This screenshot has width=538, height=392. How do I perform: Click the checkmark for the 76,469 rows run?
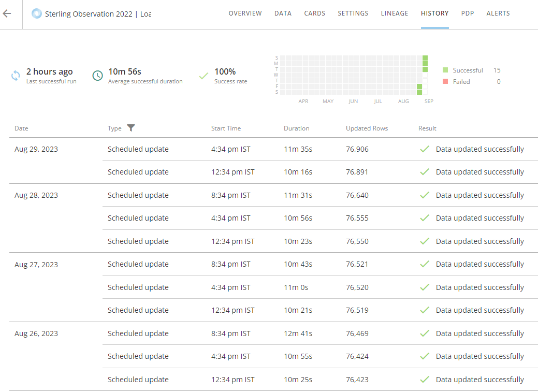pyautogui.click(x=425, y=333)
